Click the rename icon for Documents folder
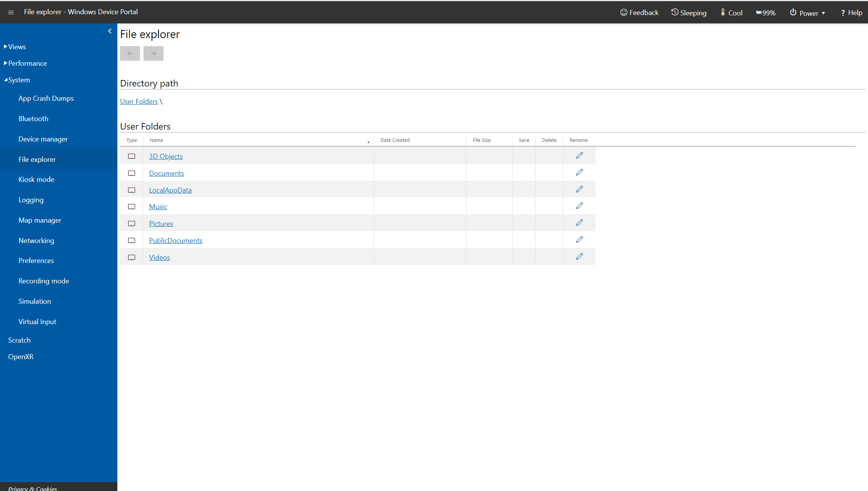This screenshot has height=491, width=868. pos(579,171)
